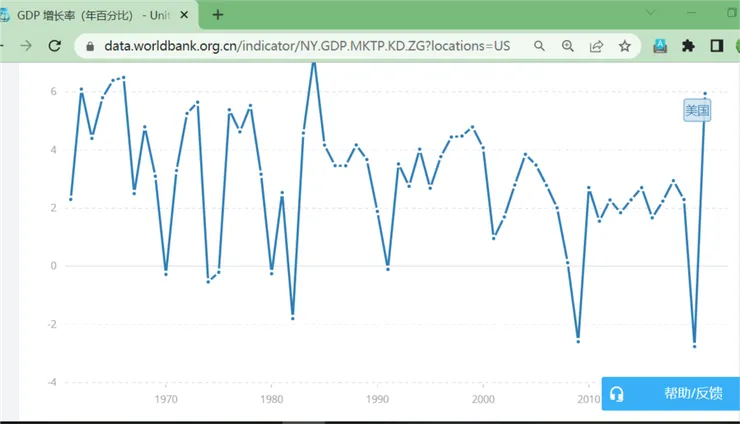Click the 美国 series label on chart
The width and height of the screenshot is (740, 424).
697,111
